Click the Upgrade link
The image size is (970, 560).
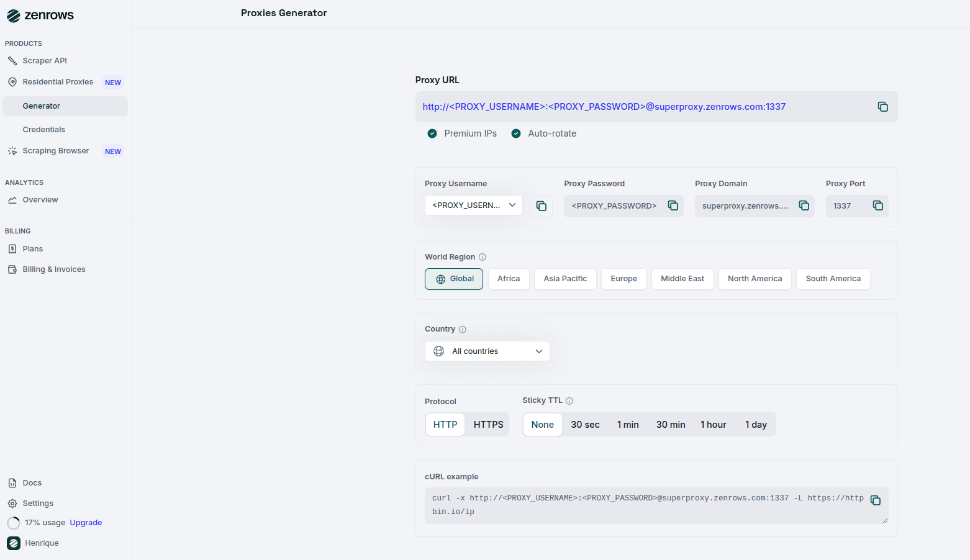(86, 523)
